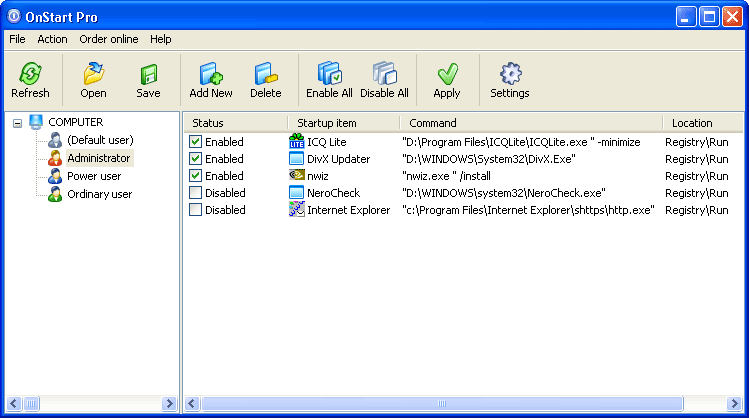This screenshot has width=749, height=418.
Task: Select the Ordinary user tree entry
Action: point(100,194)
